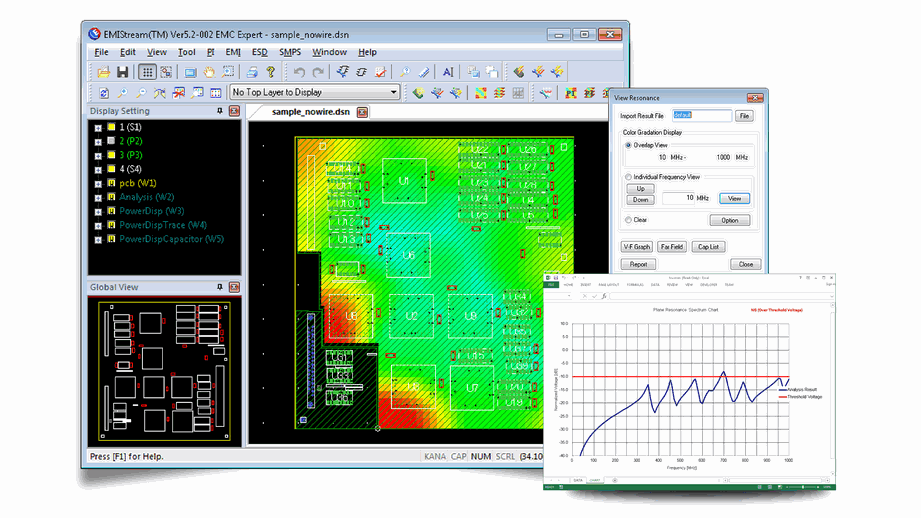Pin the Global View panel
Viewport: 921px width, 518px height.
(x=220, y=287)
